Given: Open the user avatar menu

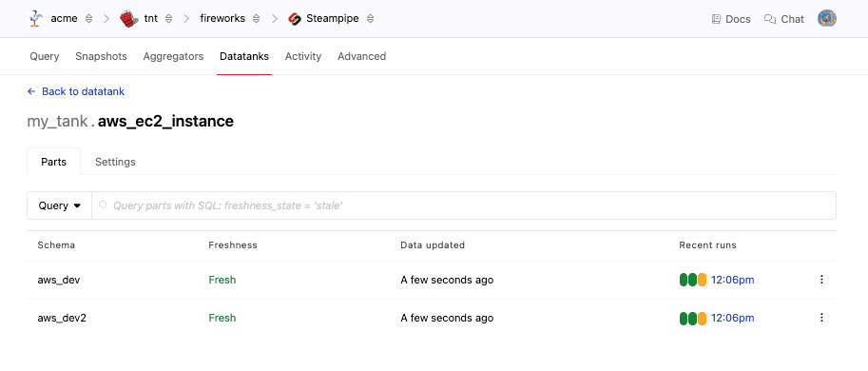Looking at the screenshot, I should [x=826, y=19].
